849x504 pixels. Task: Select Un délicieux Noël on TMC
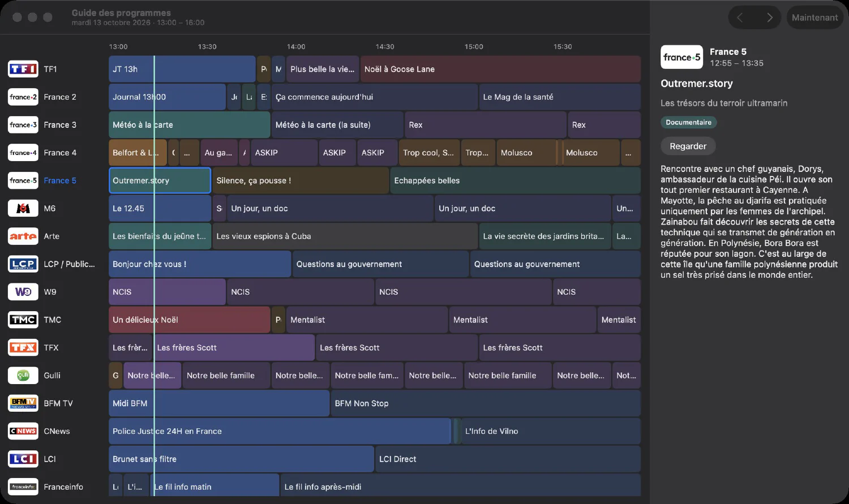189,320
